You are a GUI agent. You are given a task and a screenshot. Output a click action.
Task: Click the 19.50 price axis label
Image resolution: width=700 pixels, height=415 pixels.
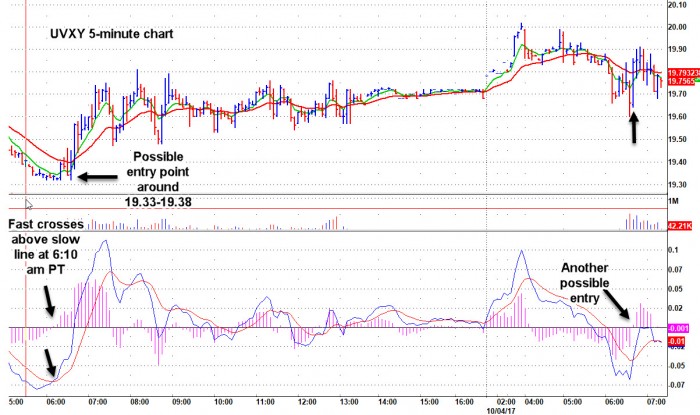coord(677,140)
